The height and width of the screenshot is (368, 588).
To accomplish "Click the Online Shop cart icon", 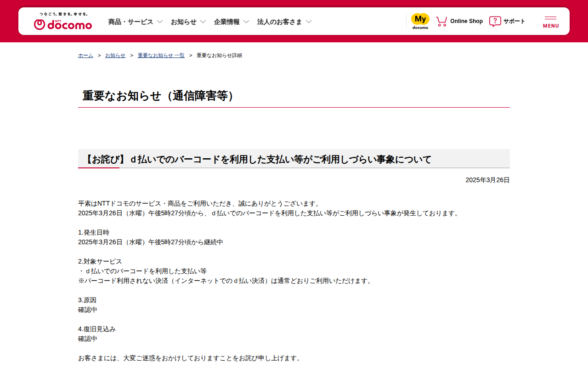I will point(441,21).
